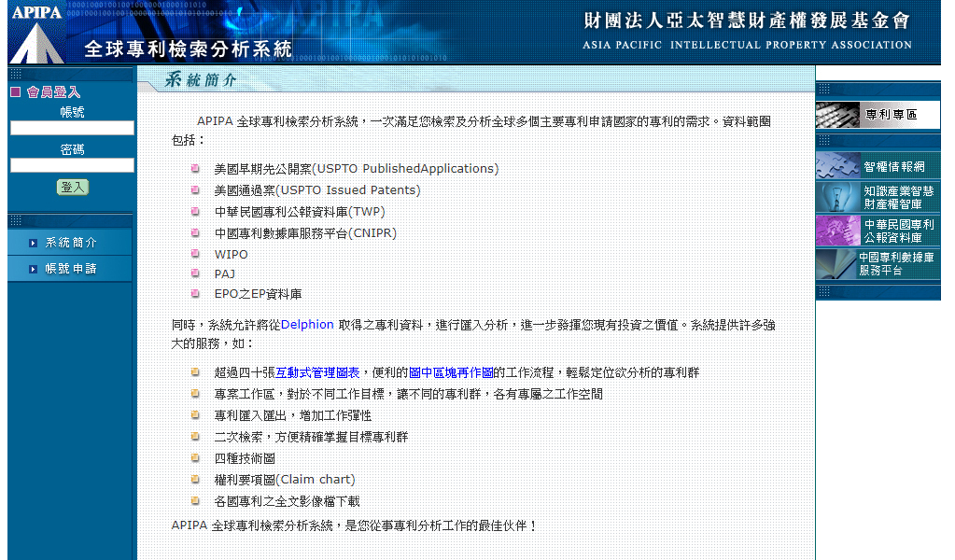Open the 知識產業智慧財產權智庫 banner
Screen dimensions: 955x560
point(878,198)
